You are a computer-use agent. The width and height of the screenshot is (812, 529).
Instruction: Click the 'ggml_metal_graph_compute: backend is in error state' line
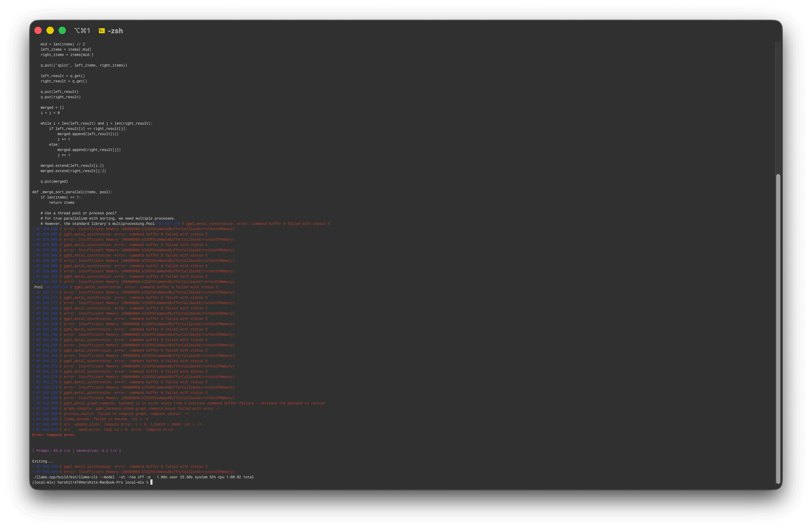(x=179, y=403)
